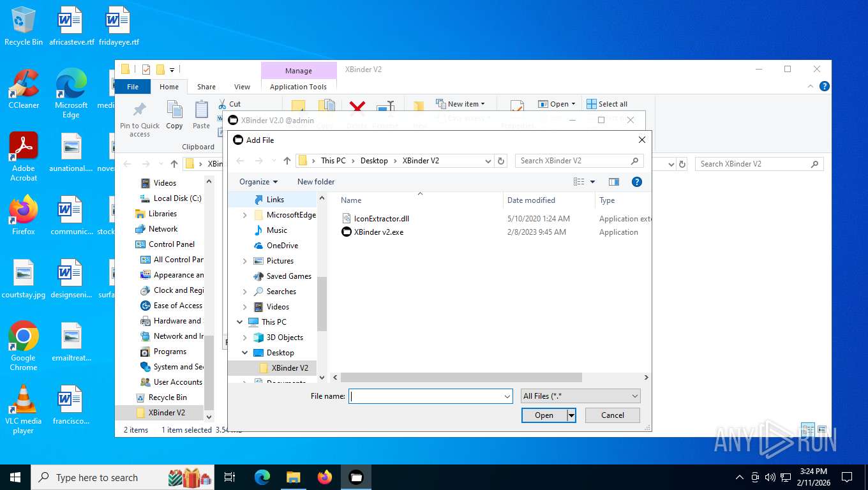Open file type filter All Files dropdown
Screen dimensions: 868x490
(x=580, y=396)
